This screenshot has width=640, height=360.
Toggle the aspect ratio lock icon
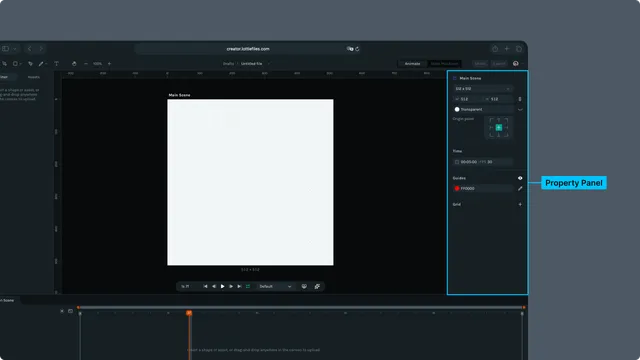(520, 99)
